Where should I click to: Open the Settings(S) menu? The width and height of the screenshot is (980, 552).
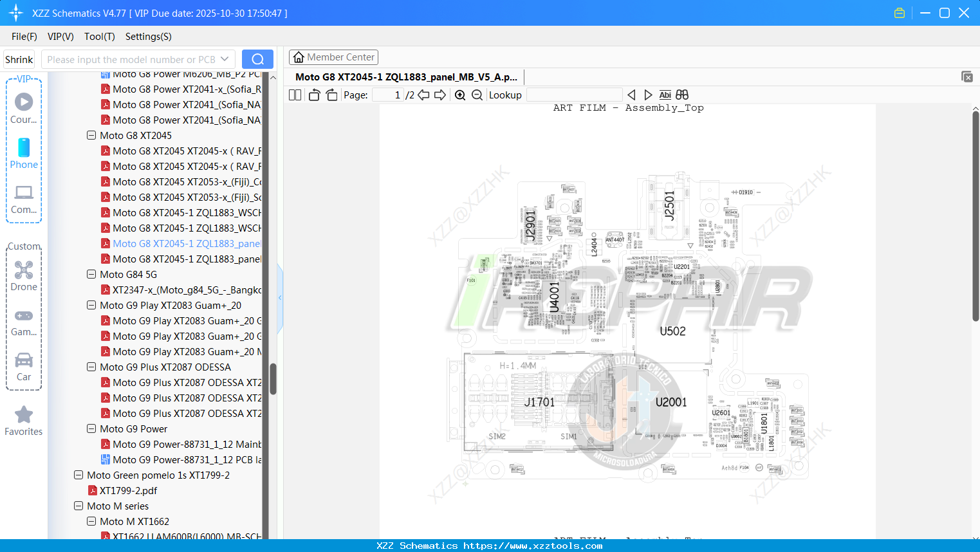point(149,37)
